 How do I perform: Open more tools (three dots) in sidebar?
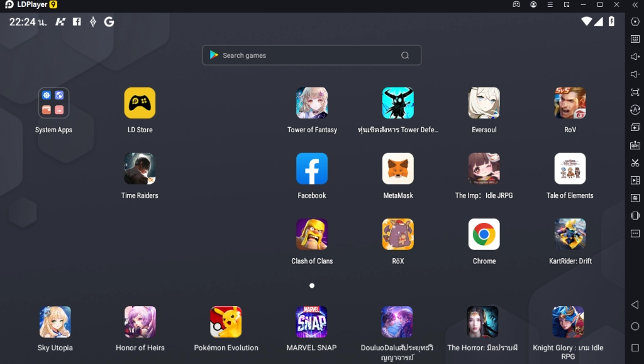click(635, 233)
